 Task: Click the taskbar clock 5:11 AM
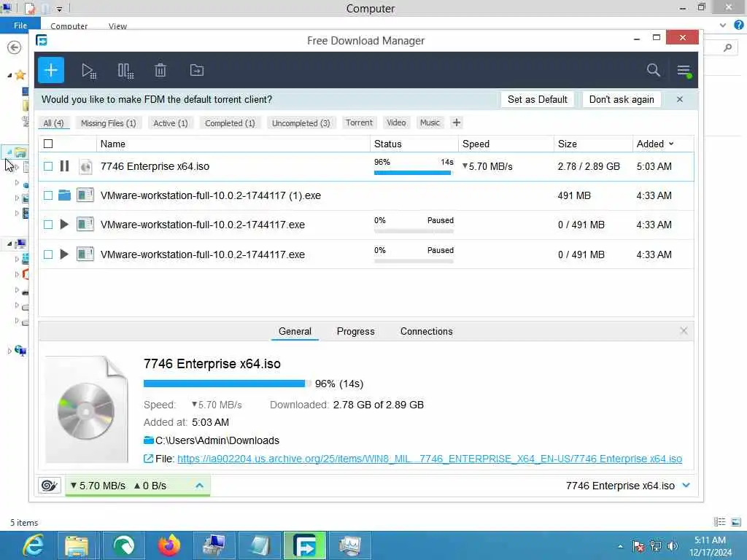coord(710,540)
